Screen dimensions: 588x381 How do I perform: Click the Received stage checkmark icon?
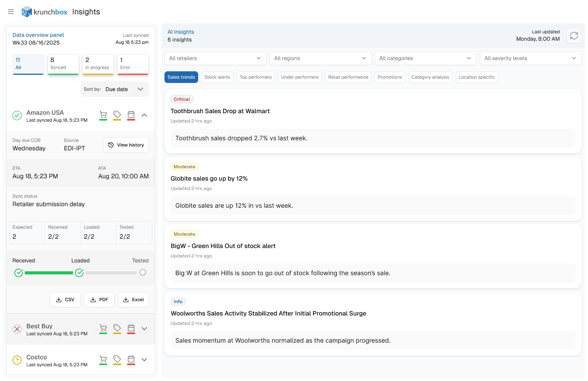pyautogui.click(x=19, y=273)
